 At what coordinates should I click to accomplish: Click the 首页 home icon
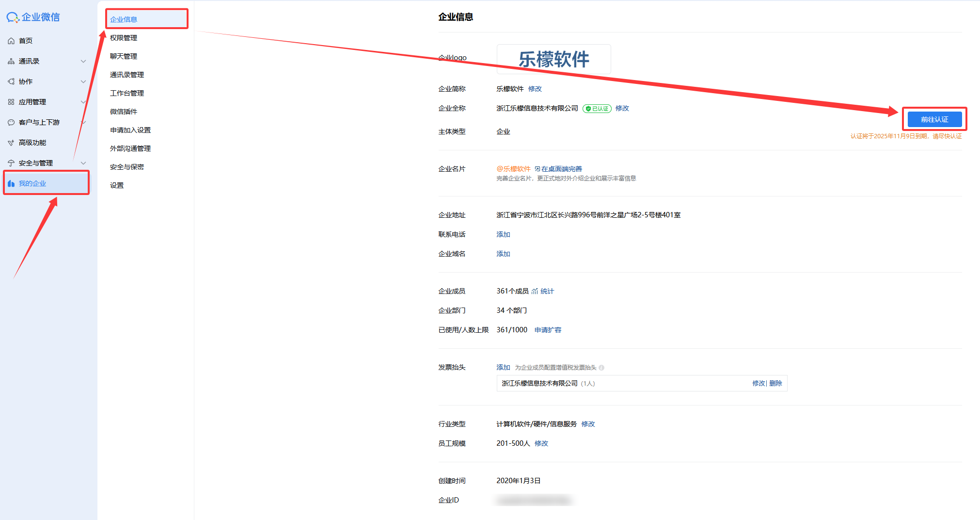tap(11, 41)
